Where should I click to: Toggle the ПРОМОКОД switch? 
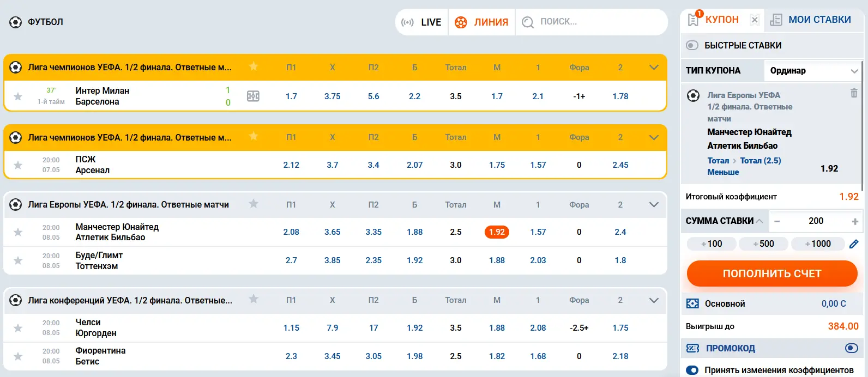[851, 348]
